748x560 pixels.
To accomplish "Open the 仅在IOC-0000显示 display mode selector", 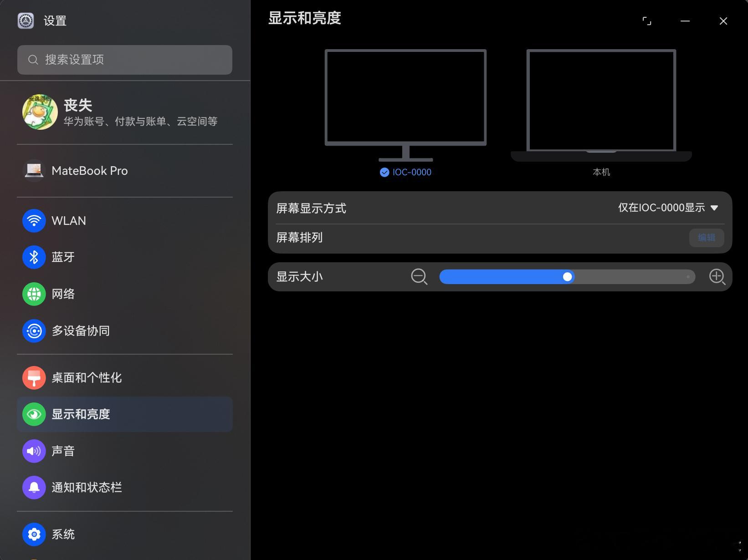I will tap(668, 208).
